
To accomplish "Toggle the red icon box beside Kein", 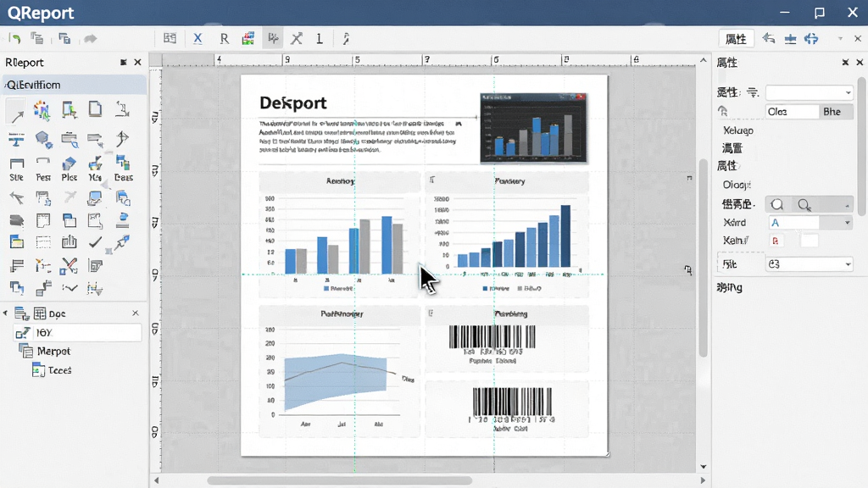I will coord(775,241).
